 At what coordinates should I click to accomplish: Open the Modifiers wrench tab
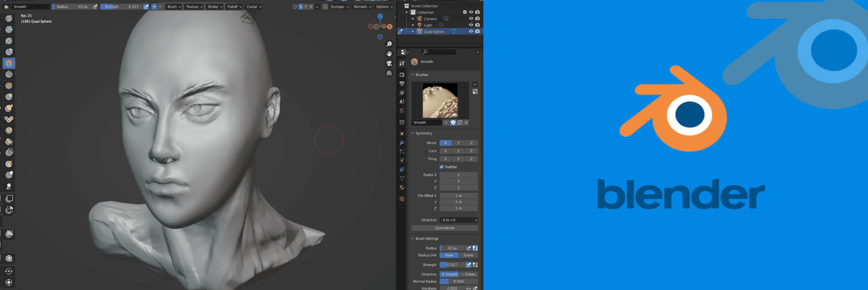point(402,143)
